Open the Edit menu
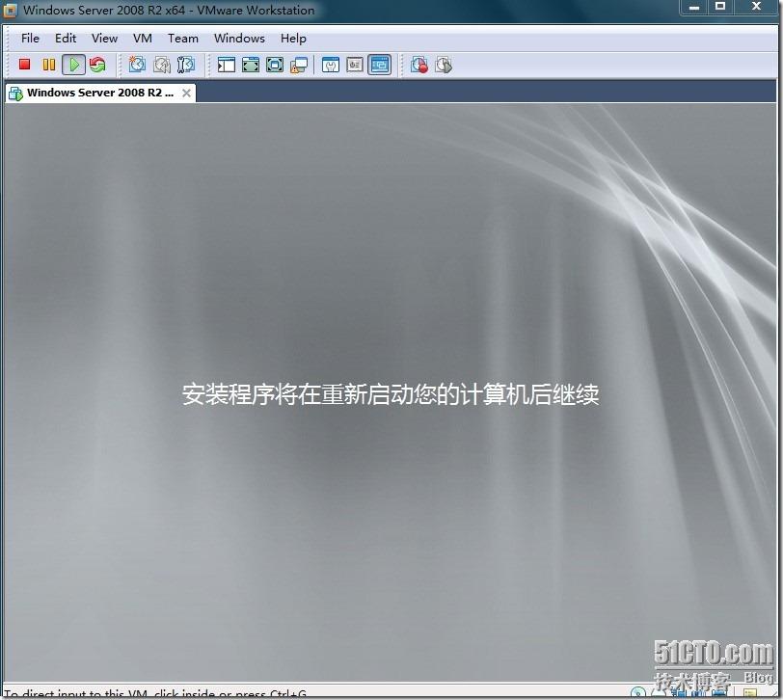 (66, 39)
